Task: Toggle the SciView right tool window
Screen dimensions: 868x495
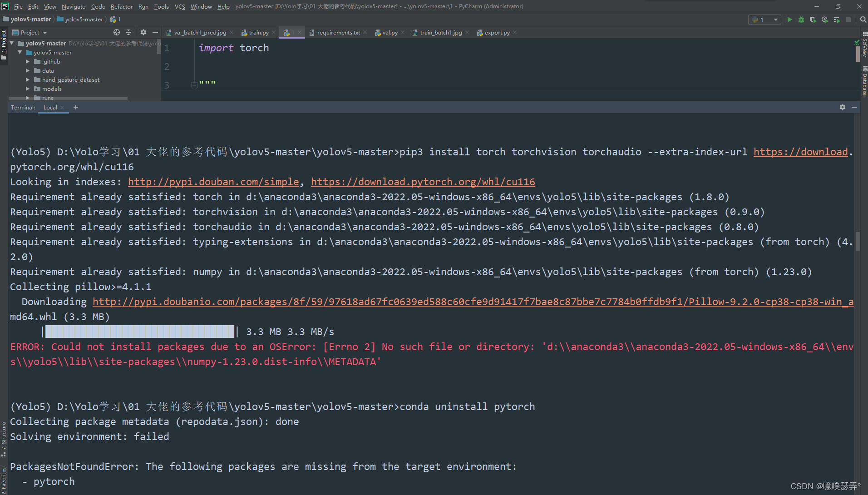Action: 864,45
